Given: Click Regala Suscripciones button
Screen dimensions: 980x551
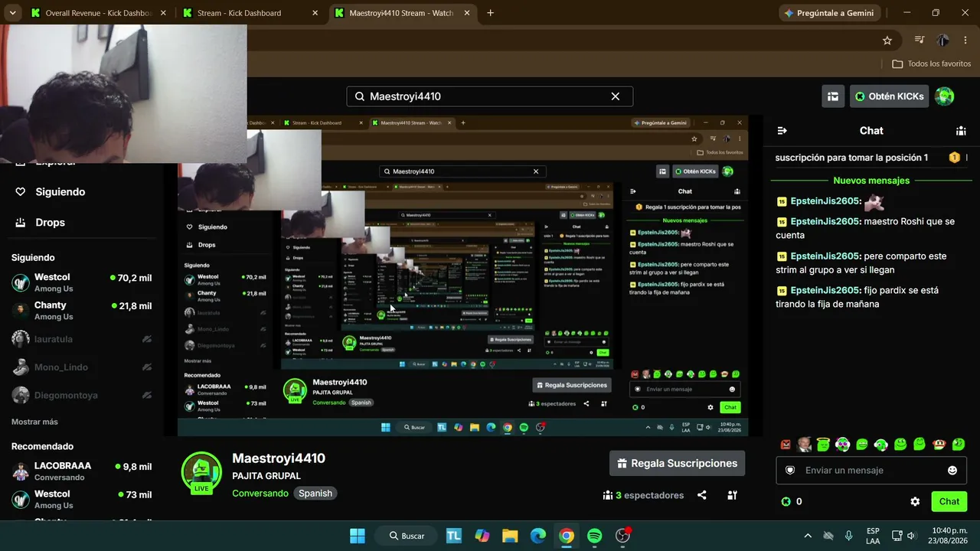Looking at the screenshot, I should point(677,463).
